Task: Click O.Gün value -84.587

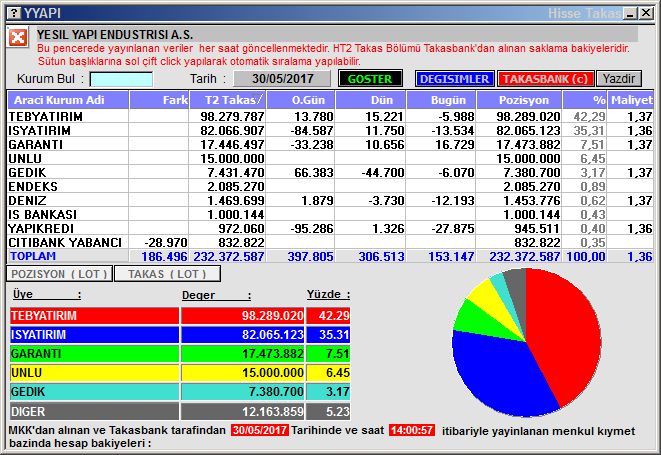Action: pos(312,130)
